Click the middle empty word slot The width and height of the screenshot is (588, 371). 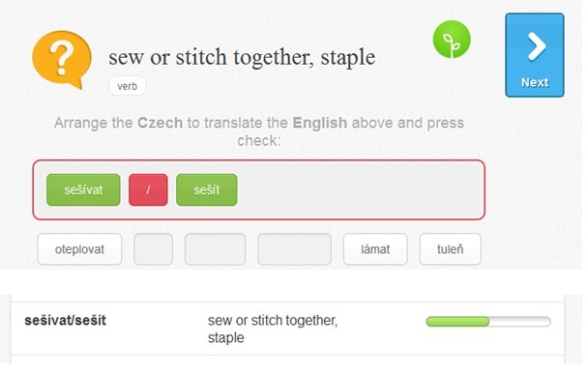[216, 249]
